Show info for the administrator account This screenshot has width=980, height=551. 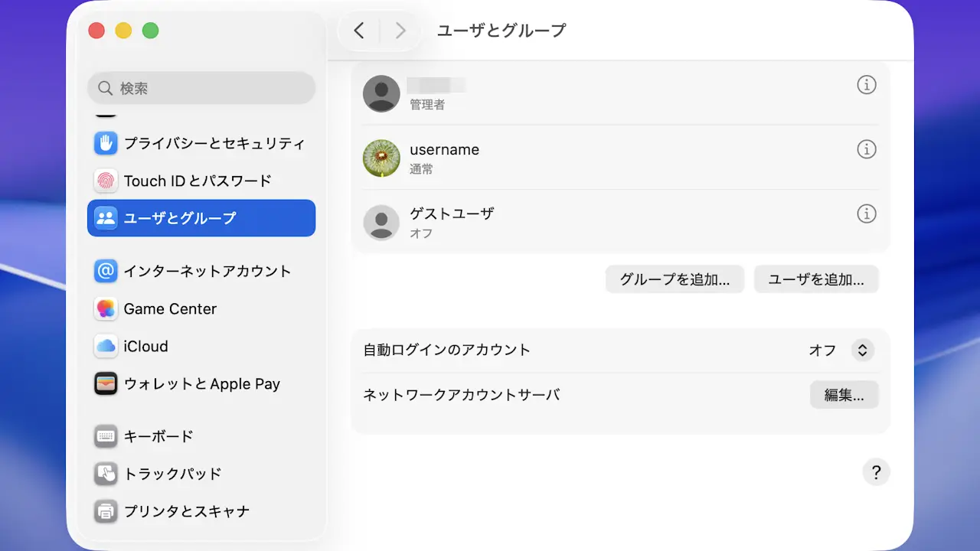pos(866,85)
